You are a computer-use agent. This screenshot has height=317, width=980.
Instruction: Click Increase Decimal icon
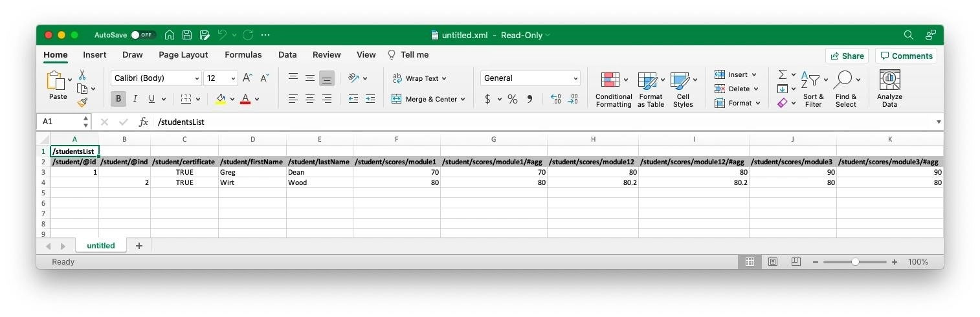tap(555, 99)
